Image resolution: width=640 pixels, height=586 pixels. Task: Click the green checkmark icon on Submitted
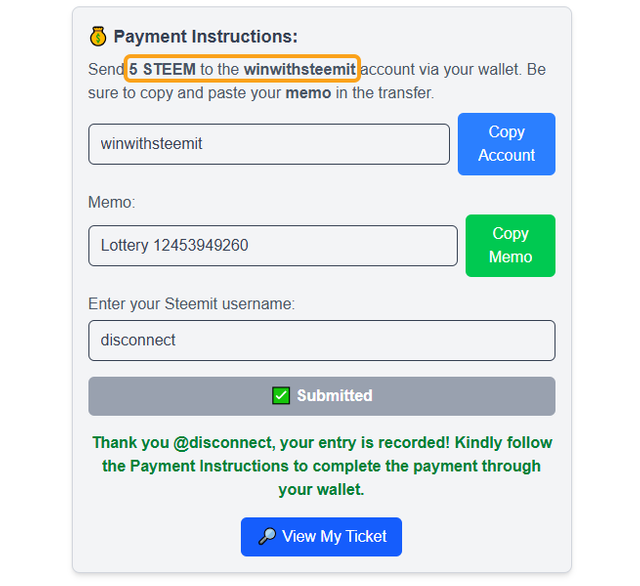coord(281,395)
